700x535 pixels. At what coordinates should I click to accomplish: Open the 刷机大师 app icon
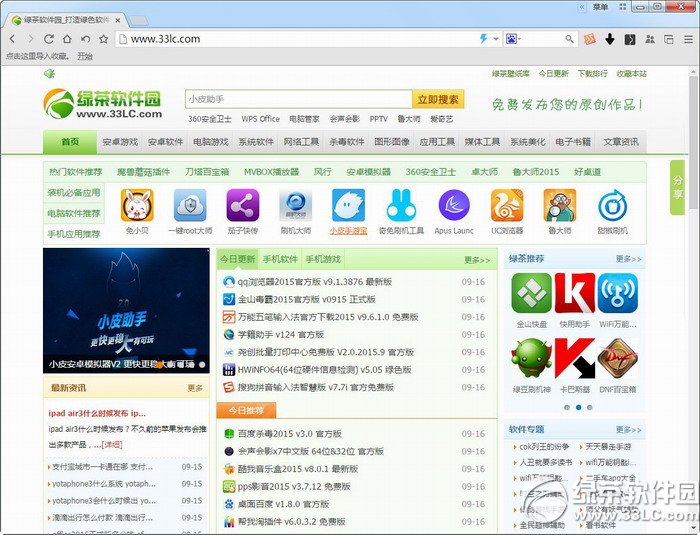pos(296,205)
